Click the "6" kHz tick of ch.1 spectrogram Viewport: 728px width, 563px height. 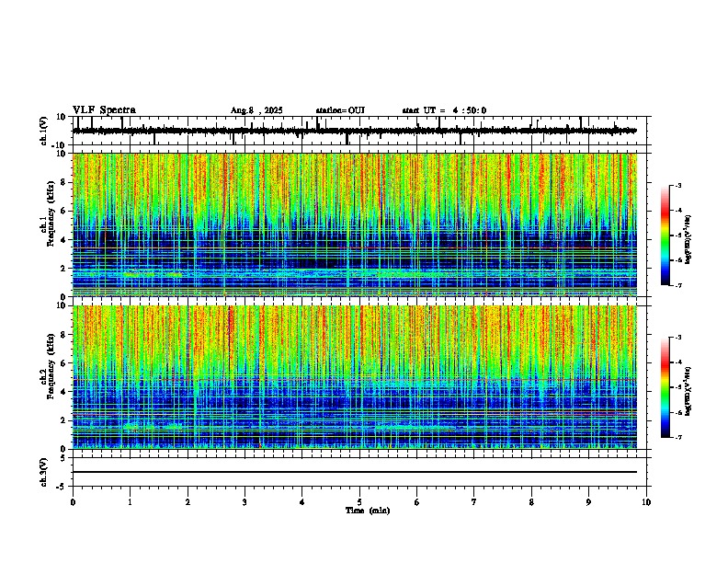click(x=64, y=211)
